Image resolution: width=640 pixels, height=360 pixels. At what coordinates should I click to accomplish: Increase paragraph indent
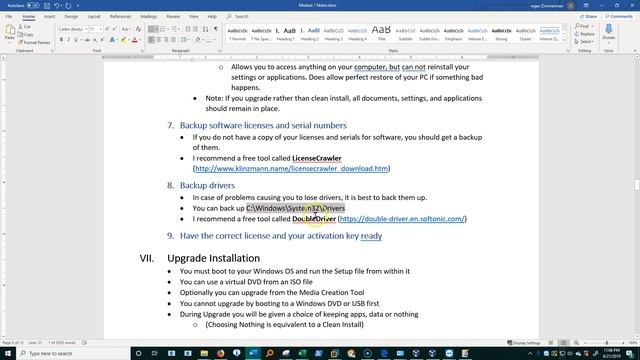[x=196, y=29]
